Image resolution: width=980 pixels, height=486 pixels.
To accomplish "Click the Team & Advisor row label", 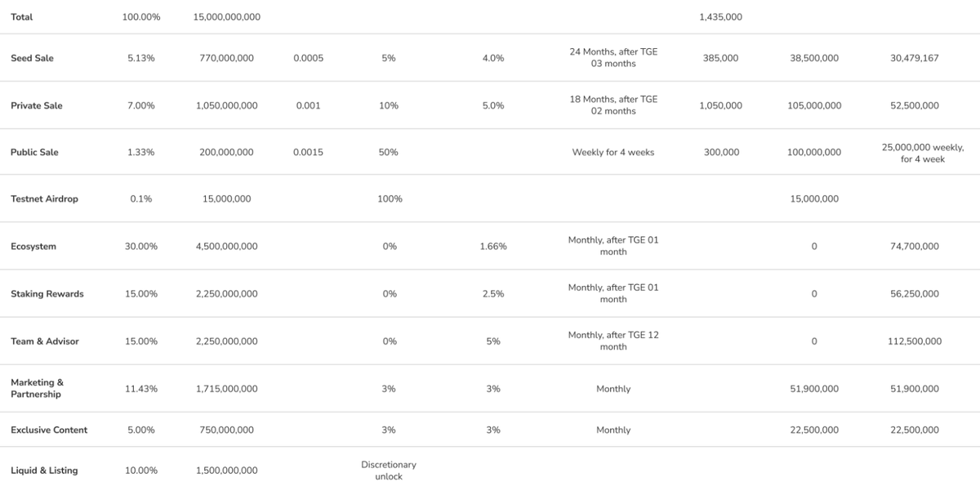I will (x=45, y=341).
